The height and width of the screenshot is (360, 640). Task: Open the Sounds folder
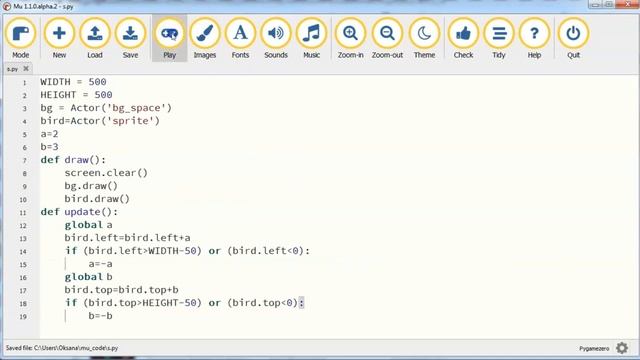276,39
